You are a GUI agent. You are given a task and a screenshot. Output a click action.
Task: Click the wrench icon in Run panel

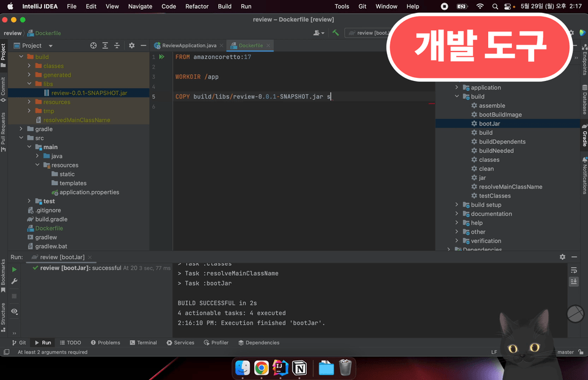[14, 281]
